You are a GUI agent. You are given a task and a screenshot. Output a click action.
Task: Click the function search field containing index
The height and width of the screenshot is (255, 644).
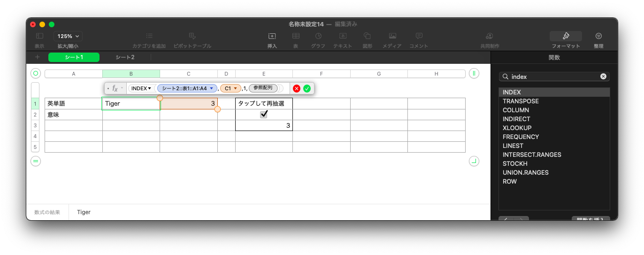(554, 77)
